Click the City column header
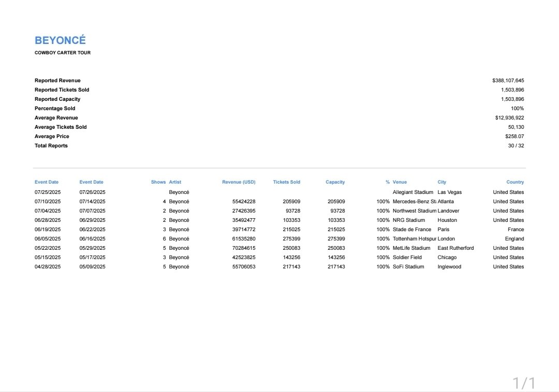The height and width of the screenshot is (392, 559). (442, 182)
